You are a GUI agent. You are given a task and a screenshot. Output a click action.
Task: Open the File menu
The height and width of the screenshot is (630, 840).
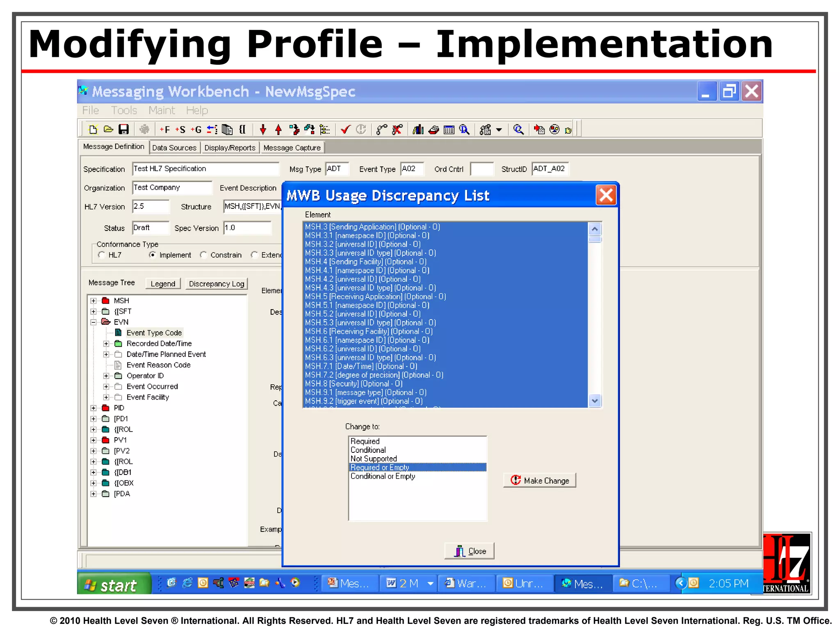[90, 110]
